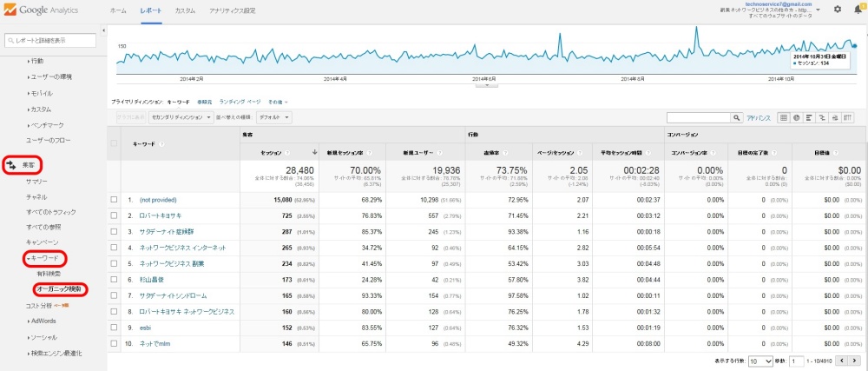Open the セカンダリ ディメンション dropdown
Viewport: 868px width, 371px height.
tap(181, 118)
